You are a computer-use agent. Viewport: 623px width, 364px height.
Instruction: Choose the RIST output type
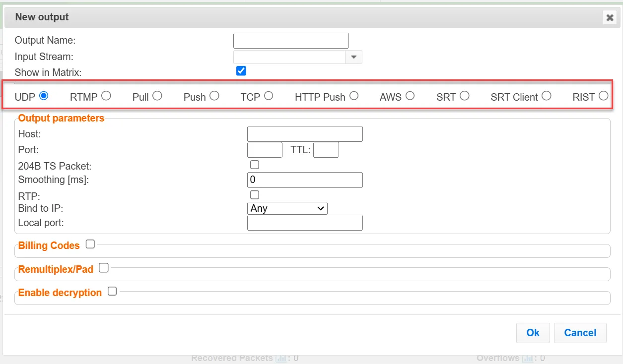pyautogui.click(x=604, y=96)
